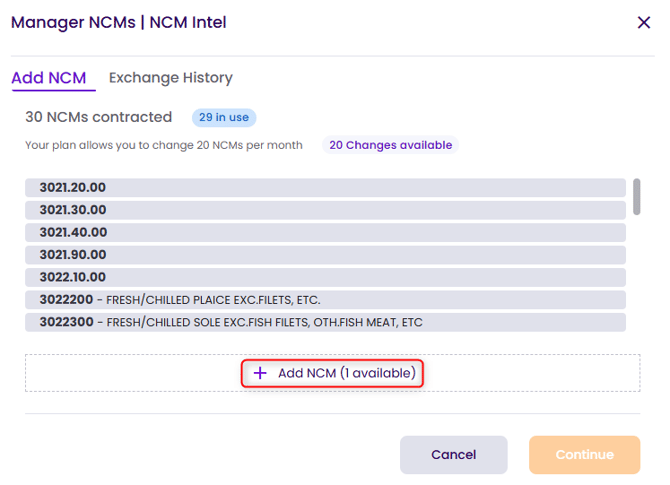Image resolution: width=670 pixels, height=485 pixels.
Task: Click the plus icon beside Add NCM
Action: tap(260, 373)
